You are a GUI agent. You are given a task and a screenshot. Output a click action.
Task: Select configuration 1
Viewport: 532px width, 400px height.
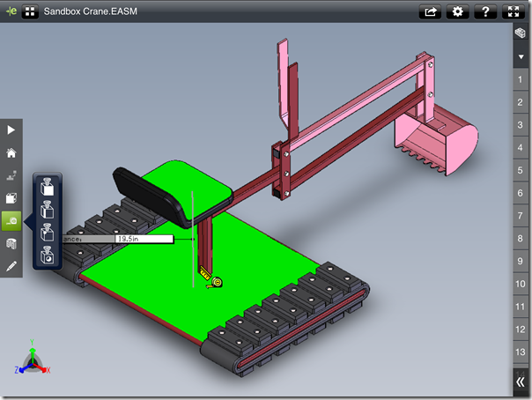[521, 79]
